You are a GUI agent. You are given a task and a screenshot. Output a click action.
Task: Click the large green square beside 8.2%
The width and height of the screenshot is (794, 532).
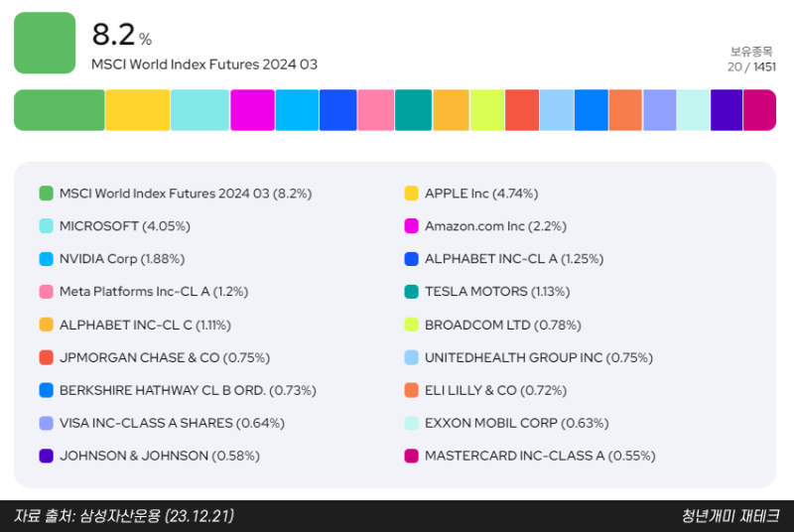(45, 43)
